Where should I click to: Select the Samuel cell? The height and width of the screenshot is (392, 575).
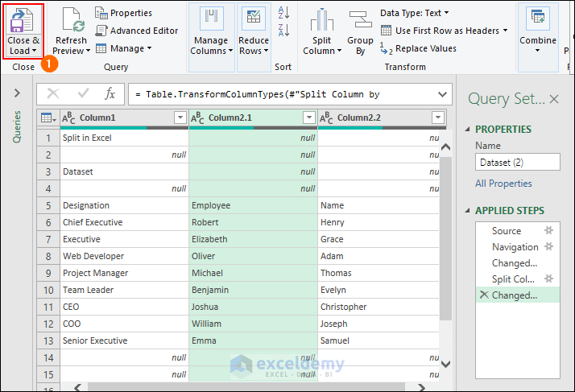tap(378, 340)
